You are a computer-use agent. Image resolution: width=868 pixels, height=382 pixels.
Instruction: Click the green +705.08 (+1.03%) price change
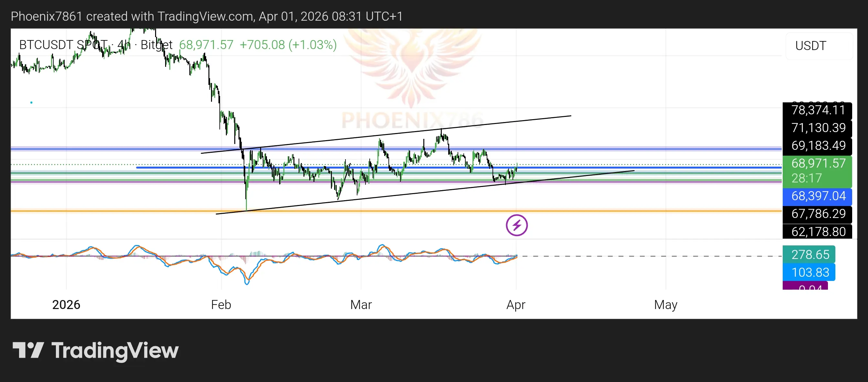click(x=288, y=45)
